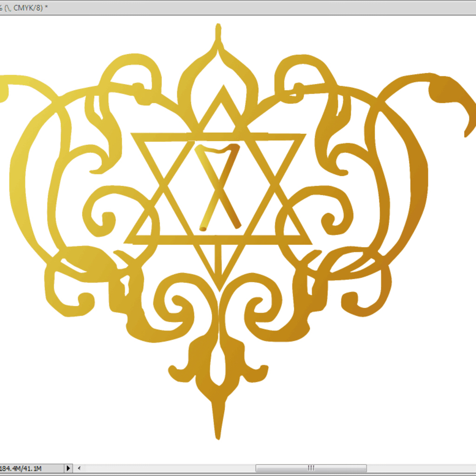Select the CMYK/8 document title tab
This screenshot has width=476, height=476.
[24, 7]
